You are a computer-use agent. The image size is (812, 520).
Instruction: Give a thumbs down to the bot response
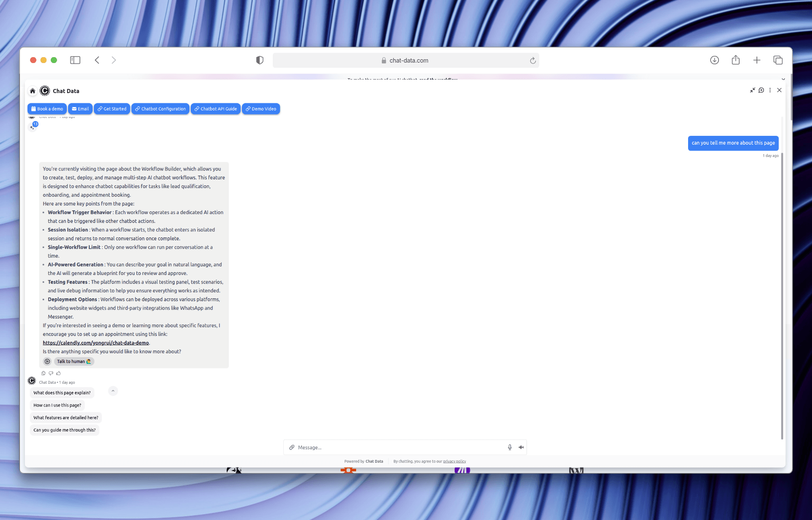tap(51, 373)
